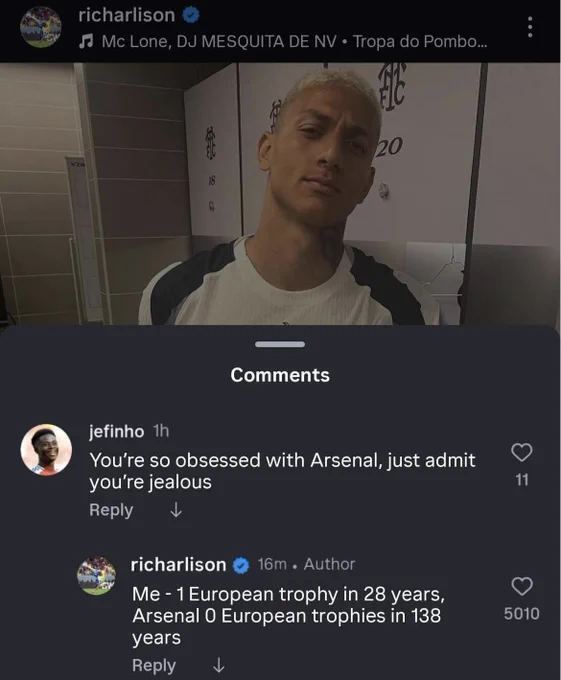
Task: Tap verified badge in richarlison's reply
Action: tap(241, 566)
